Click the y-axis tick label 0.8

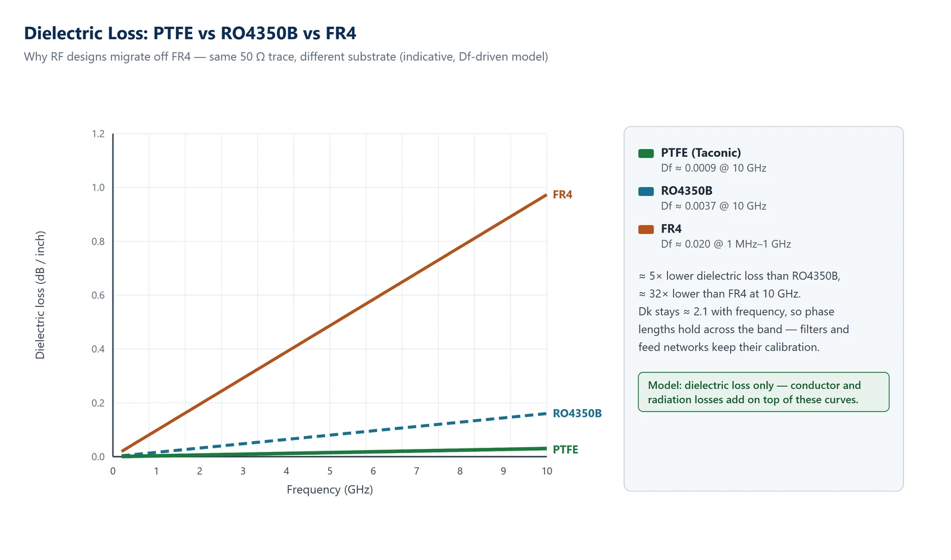pos(98,242)
